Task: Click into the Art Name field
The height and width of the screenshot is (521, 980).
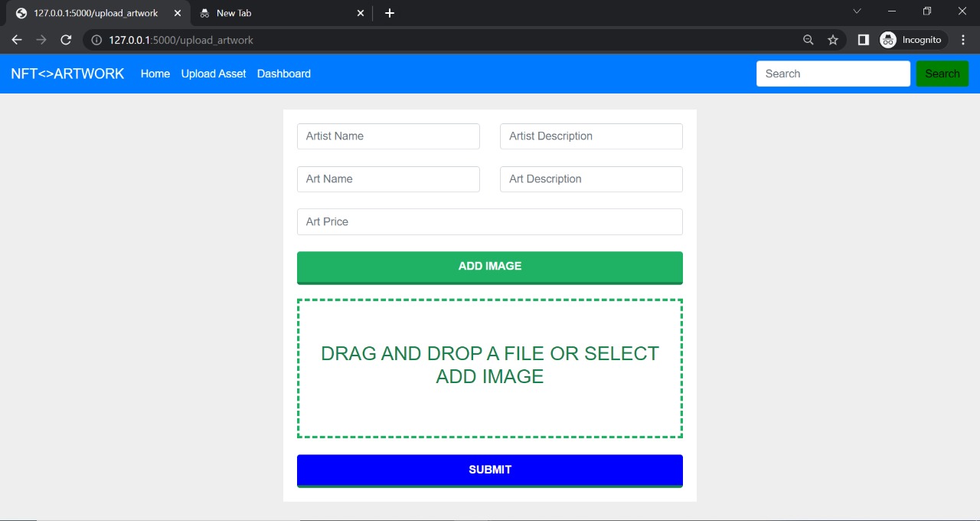Action: coord(388,179)
